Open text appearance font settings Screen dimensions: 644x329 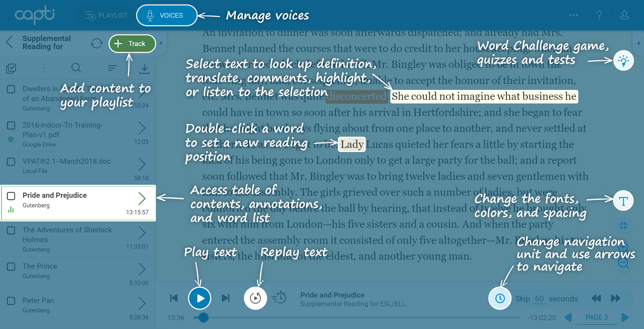623,201
